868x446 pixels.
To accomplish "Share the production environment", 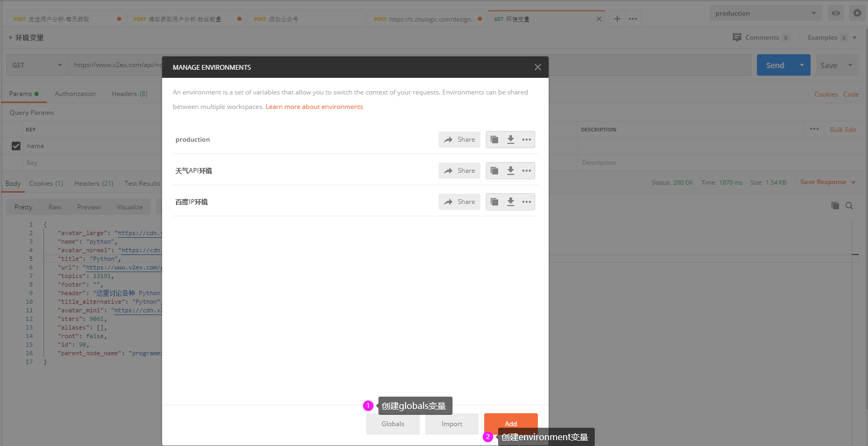I will click(459, 140).
